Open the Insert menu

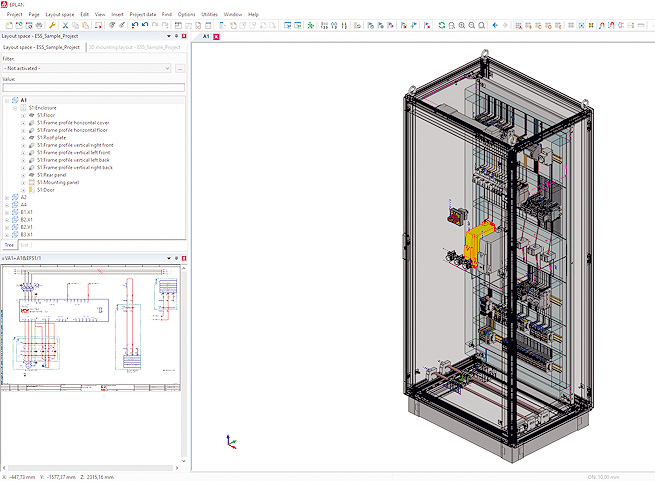tap(117, 14)
